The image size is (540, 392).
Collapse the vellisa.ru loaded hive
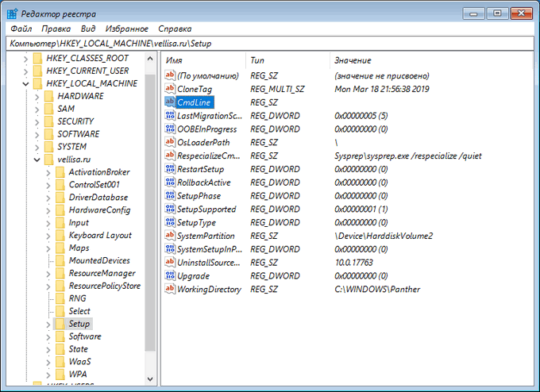(x=37, y=159)
